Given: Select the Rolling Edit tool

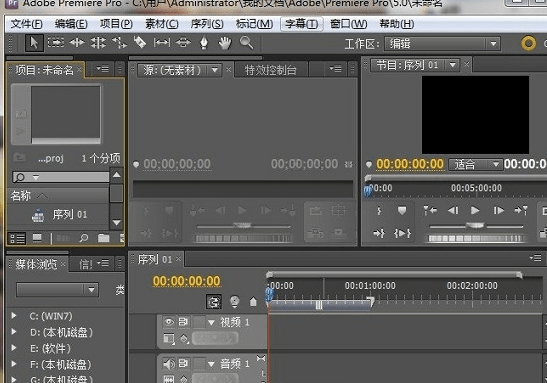Looking at the screenshot, I should coord(98,43).
